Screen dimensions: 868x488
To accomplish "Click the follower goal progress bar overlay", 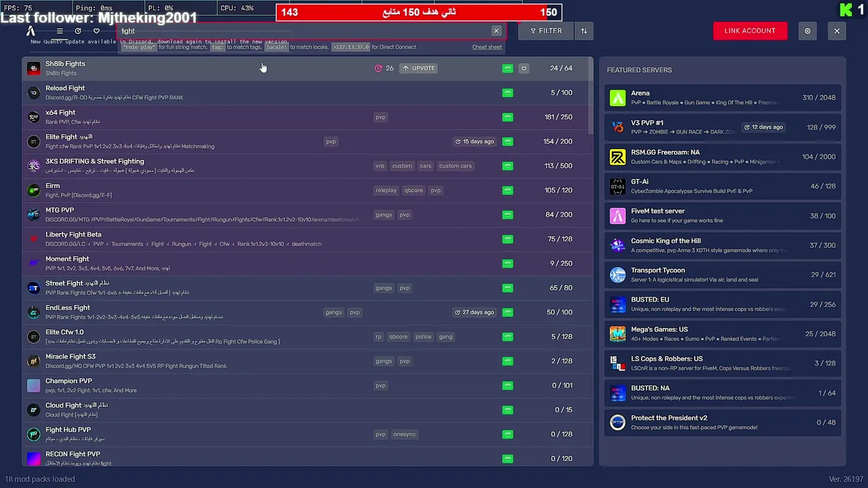I will (418, 12).
